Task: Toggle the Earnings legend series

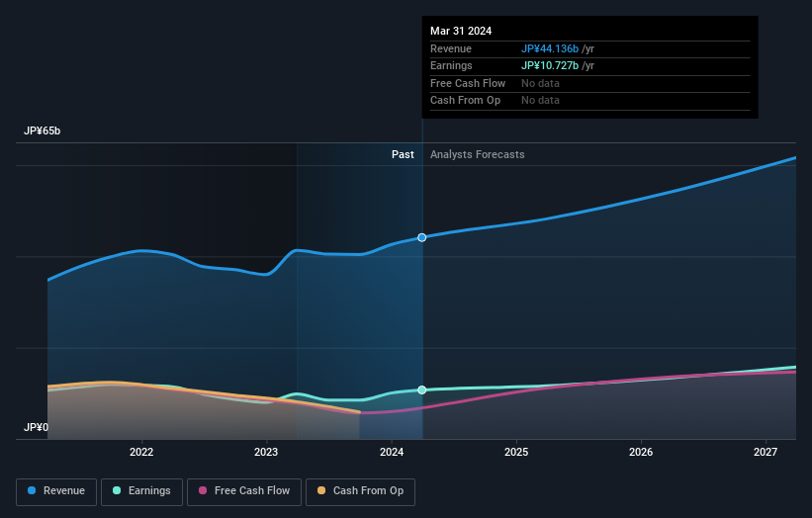Action: pos(141,491)
